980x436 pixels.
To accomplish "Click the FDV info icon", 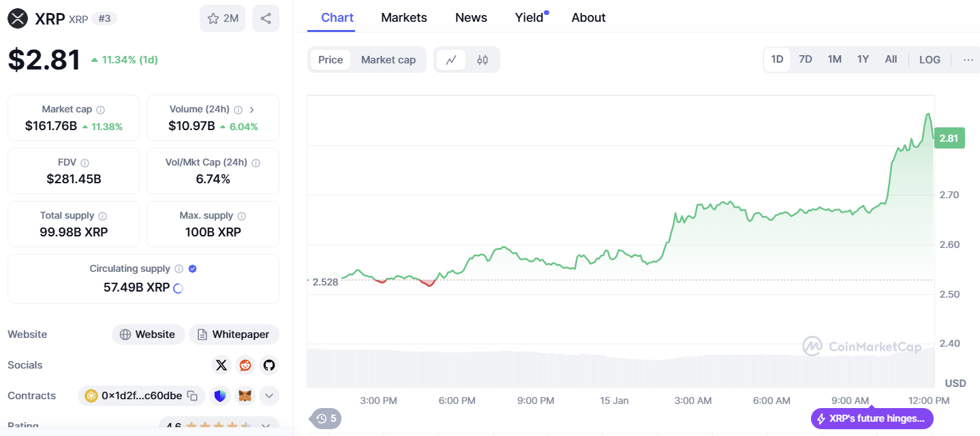I will click(85, 163).
